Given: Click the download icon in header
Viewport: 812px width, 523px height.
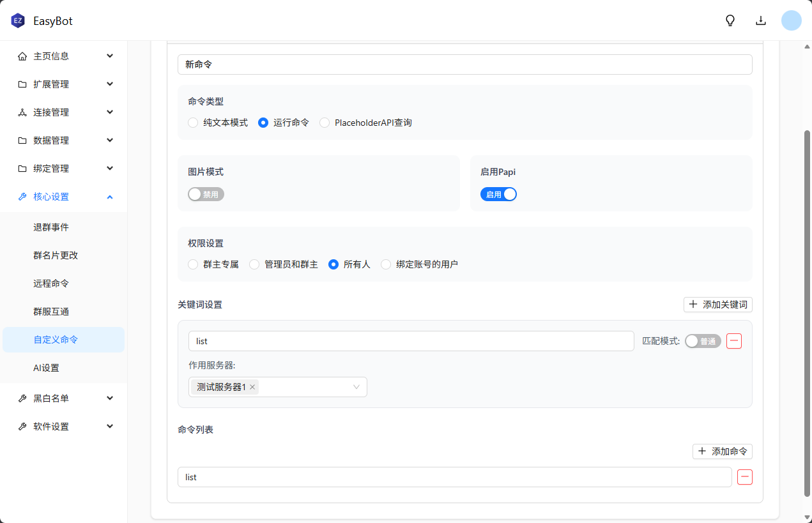Looking at the screenshot, I should coord(761,20).
